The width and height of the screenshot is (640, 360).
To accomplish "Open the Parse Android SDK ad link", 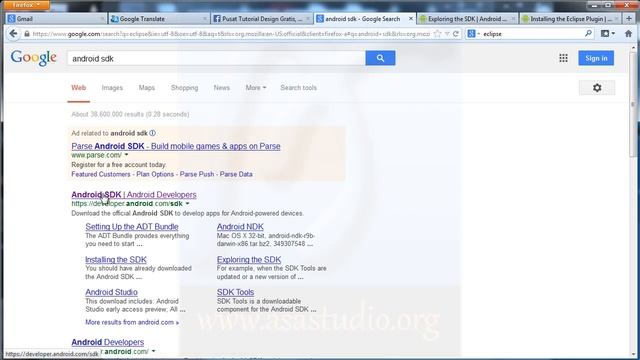I will coord(176,146).
